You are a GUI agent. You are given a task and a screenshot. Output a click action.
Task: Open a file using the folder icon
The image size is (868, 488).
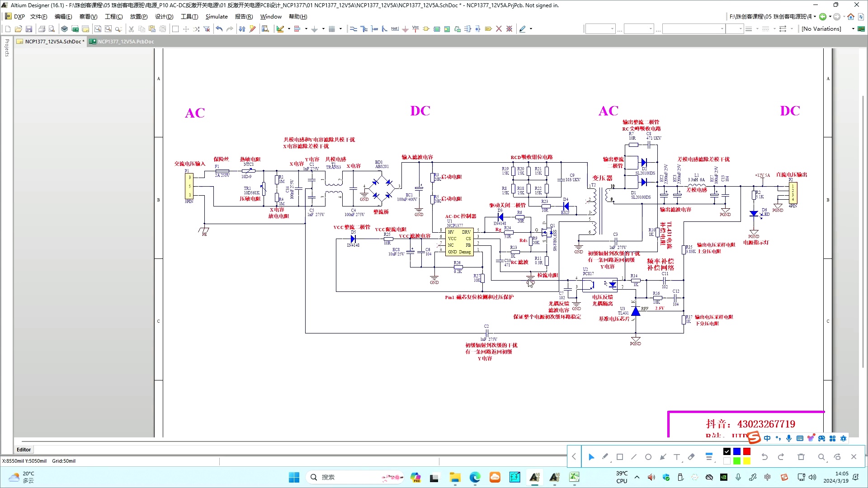18,29
